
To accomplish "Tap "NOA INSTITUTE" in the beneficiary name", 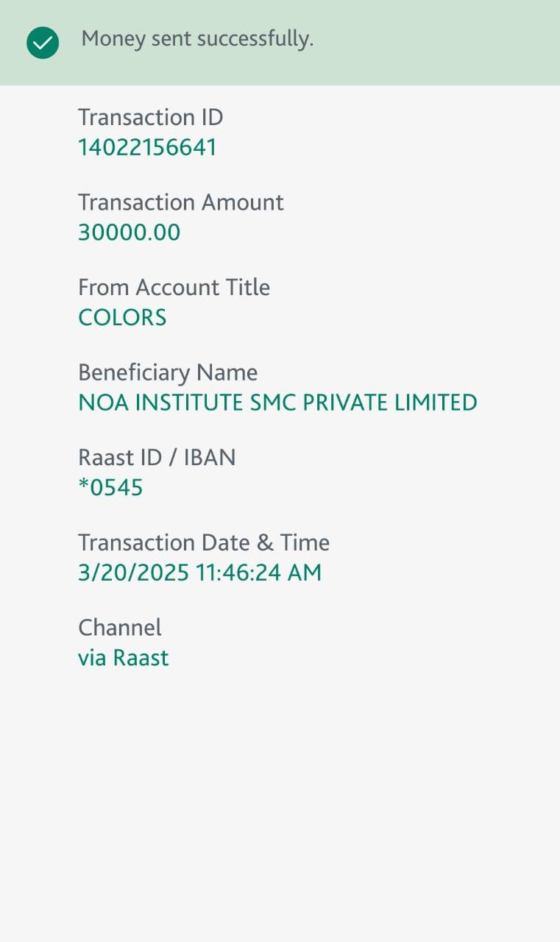I will 160,403.
